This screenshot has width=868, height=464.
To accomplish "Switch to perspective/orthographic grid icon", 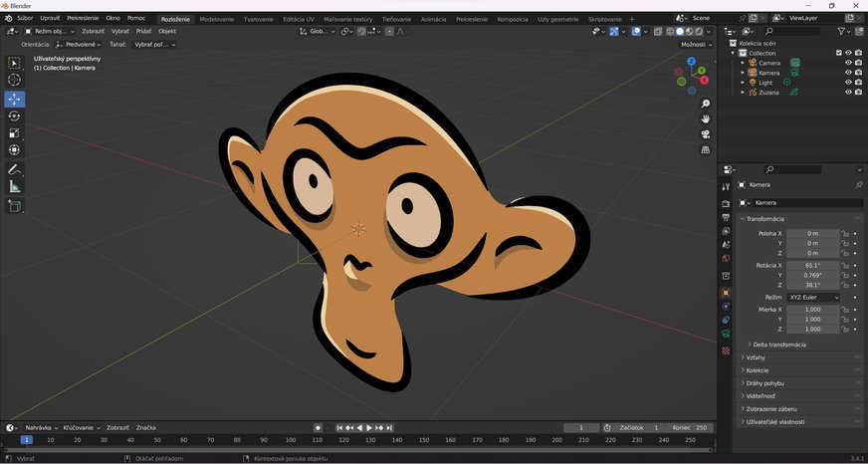I will [706, 150].
